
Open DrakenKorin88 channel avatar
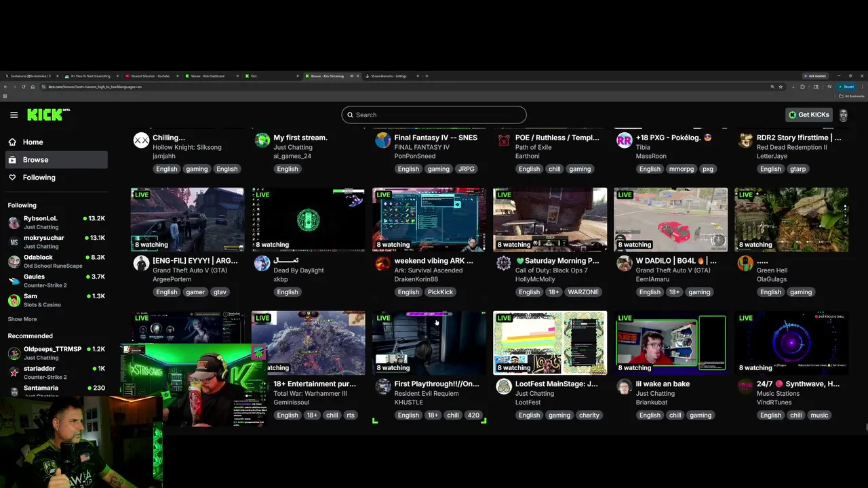(382, 263)
